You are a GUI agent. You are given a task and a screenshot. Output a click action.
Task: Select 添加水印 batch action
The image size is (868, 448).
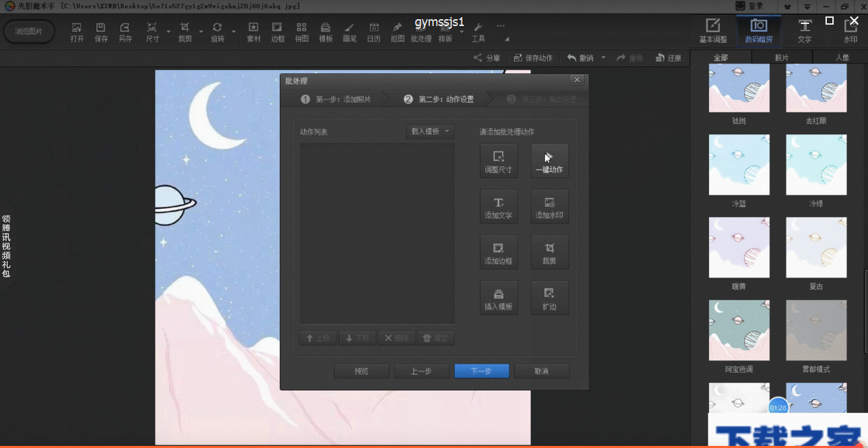[549, 206]
